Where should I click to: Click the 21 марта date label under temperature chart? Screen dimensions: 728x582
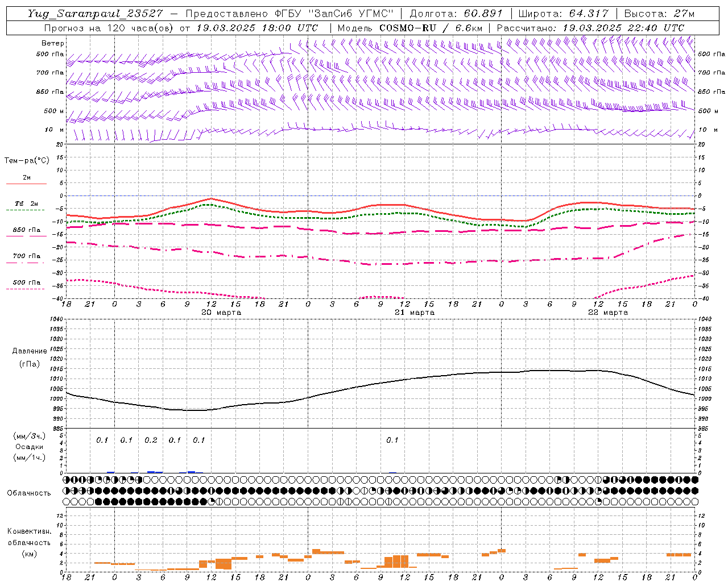pos(415,313)
